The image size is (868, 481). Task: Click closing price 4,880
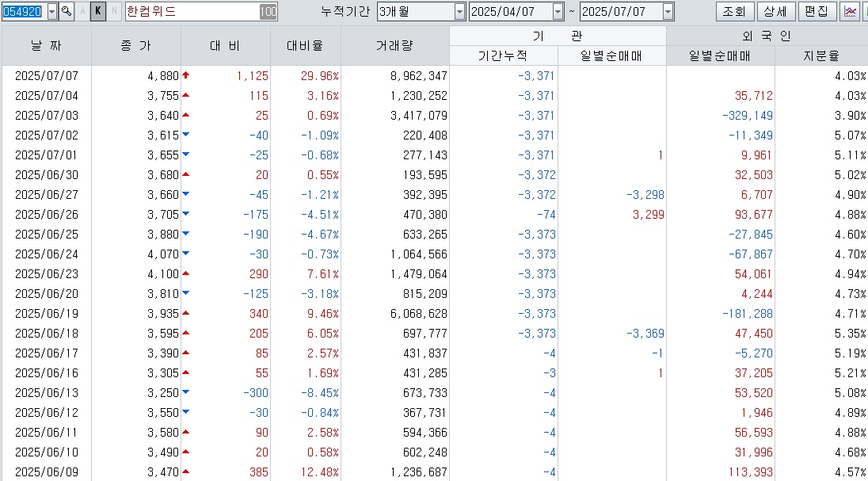click(x=163, y=76)
